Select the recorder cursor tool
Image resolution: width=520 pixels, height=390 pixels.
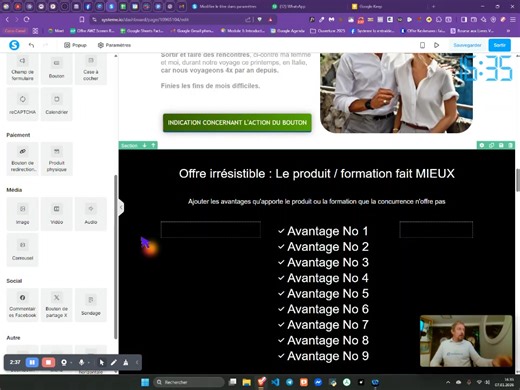click(x=102, y=362)
